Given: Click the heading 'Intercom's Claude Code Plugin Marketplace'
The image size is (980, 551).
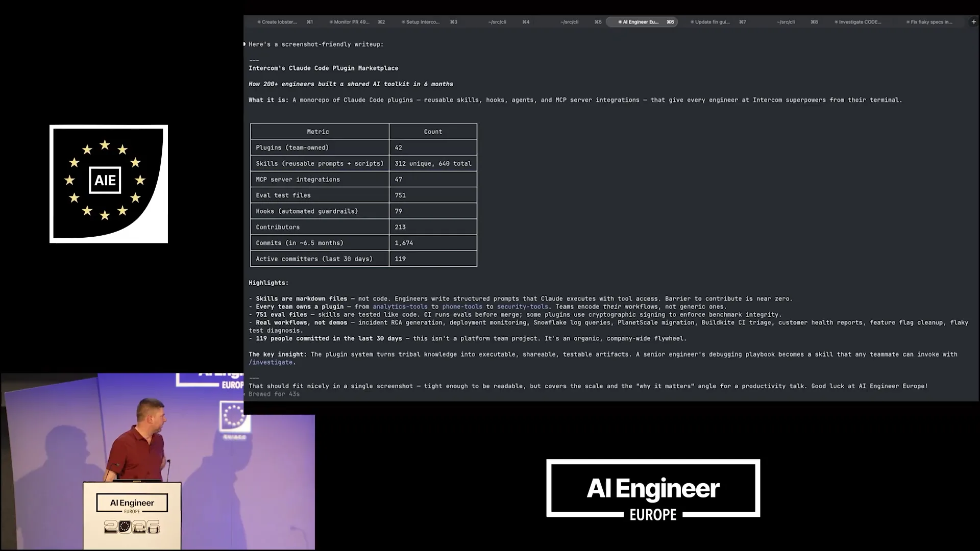Looking at the screenshot, I should coord(324,68).
